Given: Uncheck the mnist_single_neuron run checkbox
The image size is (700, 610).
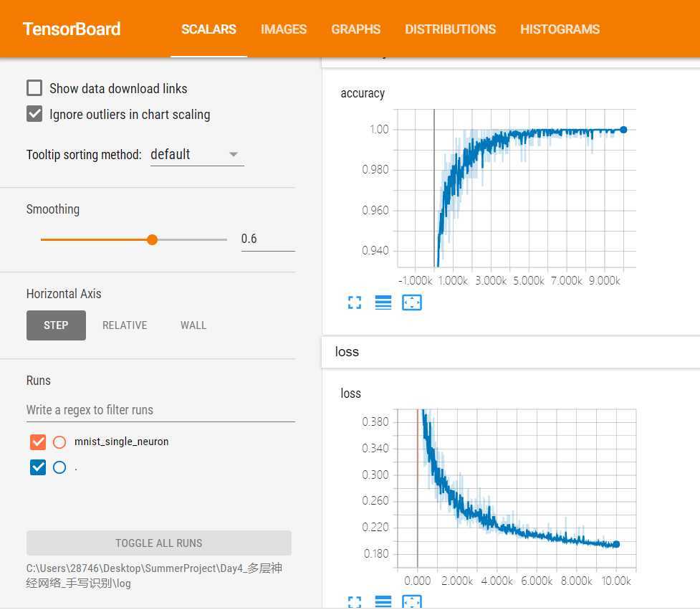Looking at the screenshot, I should 38,442.
